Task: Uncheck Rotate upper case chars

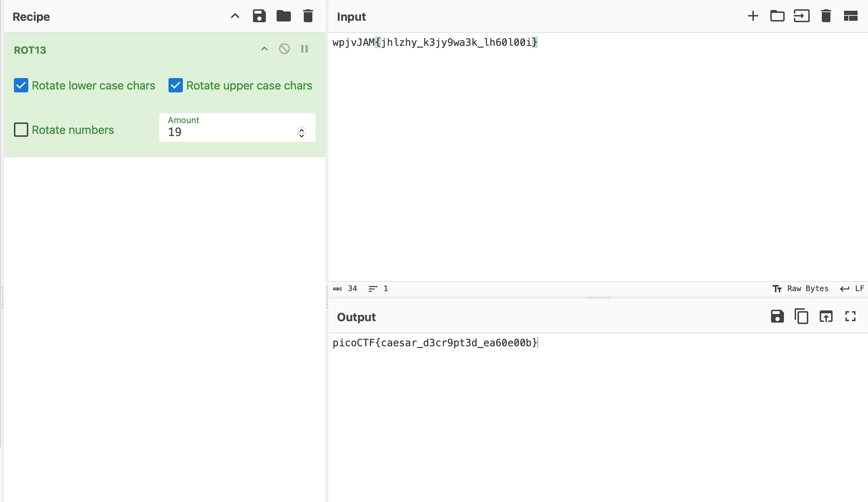Action: click(x=176, y=86)
